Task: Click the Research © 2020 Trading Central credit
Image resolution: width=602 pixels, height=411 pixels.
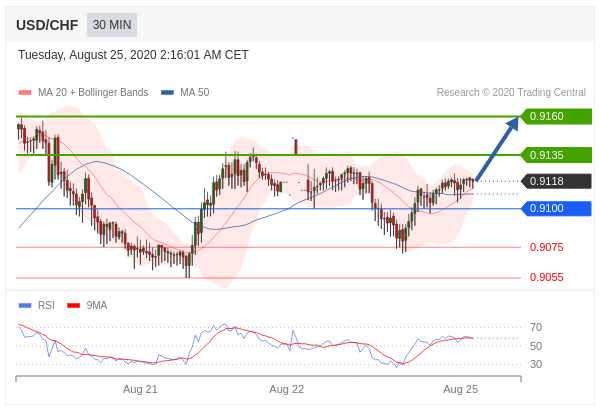Action: point(511,92)
